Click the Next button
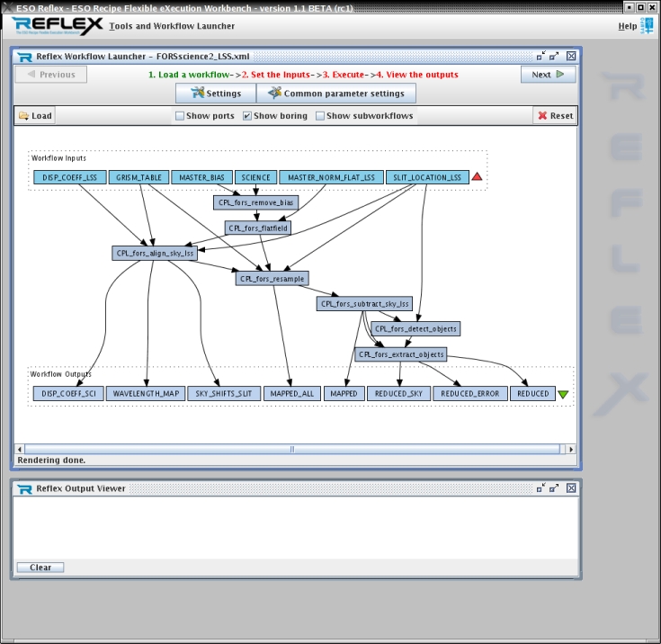The width and height of the screenshot is (661, 644). click(548, 75)
